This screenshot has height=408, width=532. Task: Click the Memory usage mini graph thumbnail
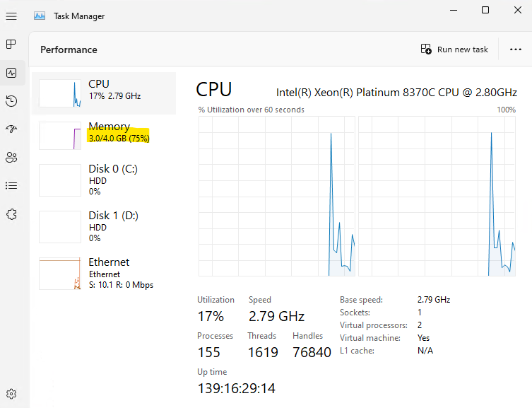[x=60, y=136]
